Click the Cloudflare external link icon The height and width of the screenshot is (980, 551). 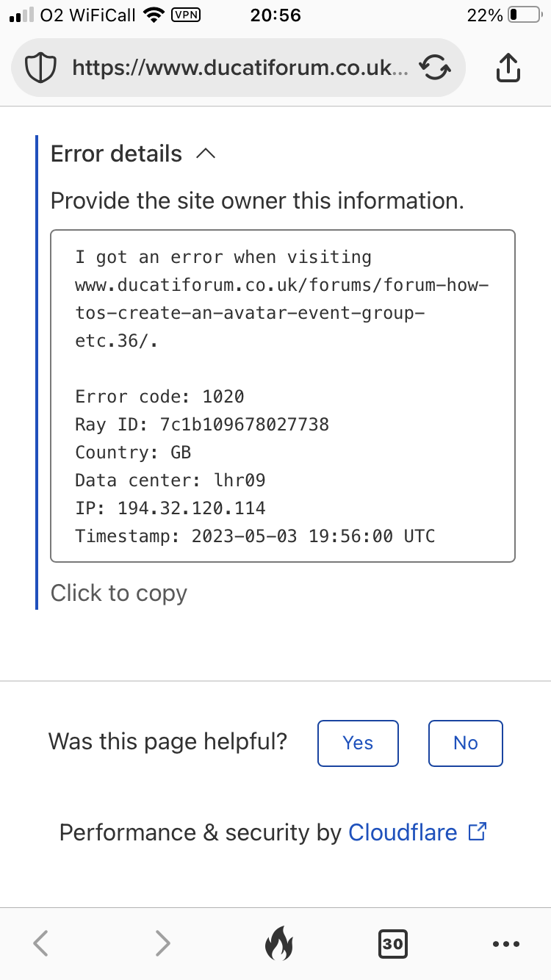pyautogui.click(x=478, y=832)
